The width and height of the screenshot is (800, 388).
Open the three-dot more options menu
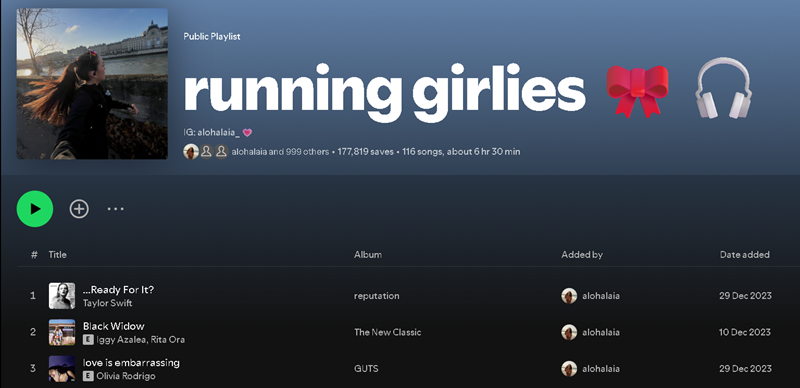tap(115, 209)
